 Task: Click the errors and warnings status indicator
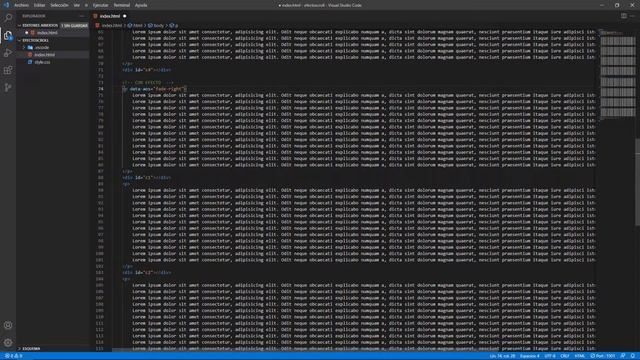coord(14,356)
